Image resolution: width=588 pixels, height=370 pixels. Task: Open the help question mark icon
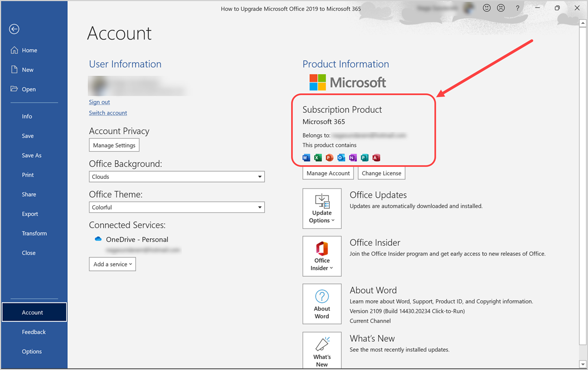(x=517, y=8)
